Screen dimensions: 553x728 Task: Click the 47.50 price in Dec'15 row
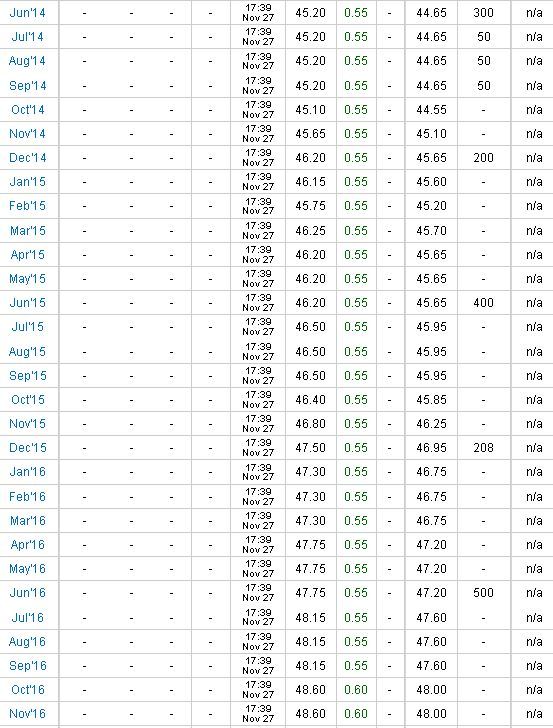tap(311, 448)
